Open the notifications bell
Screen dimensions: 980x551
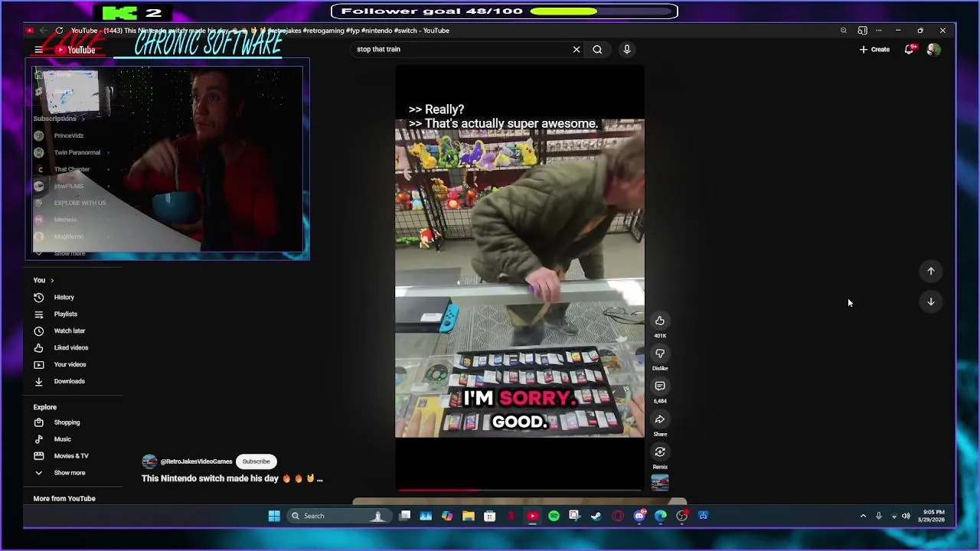[910, 49]
